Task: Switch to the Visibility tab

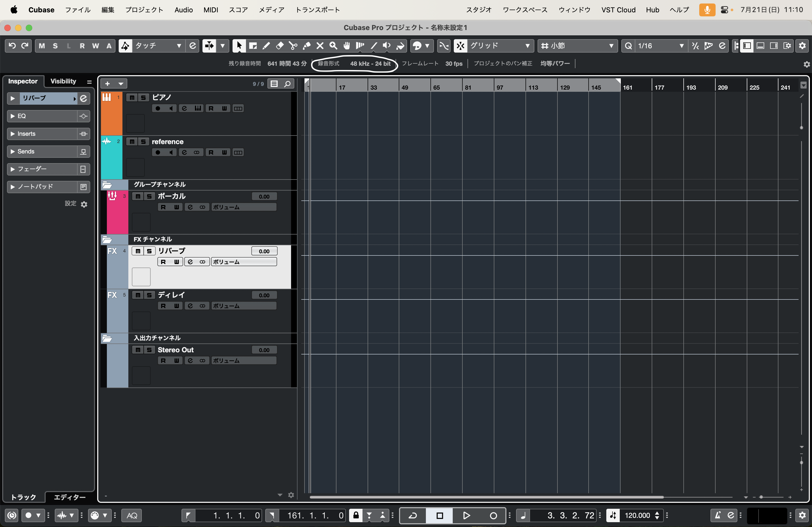Action: pos(63,81)
